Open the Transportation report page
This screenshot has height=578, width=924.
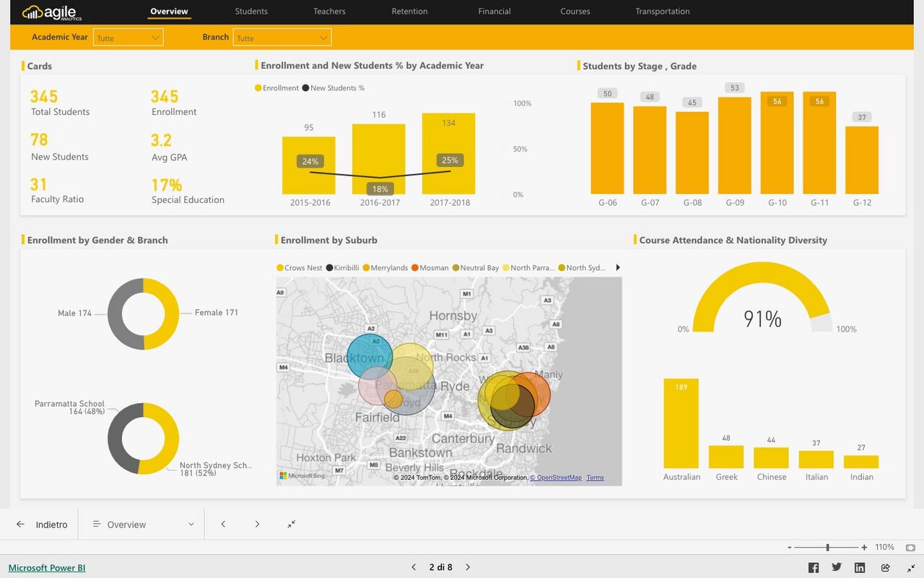pos(662,11)
